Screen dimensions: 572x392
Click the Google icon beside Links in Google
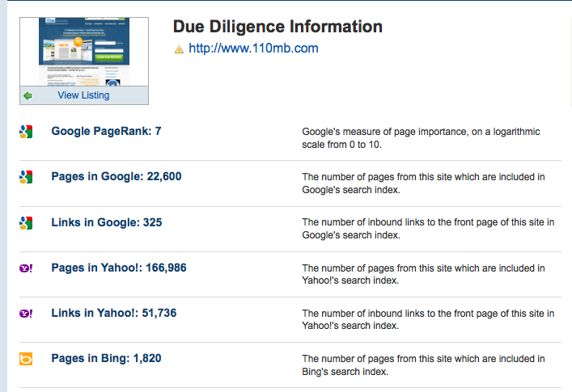click(26, 222)
